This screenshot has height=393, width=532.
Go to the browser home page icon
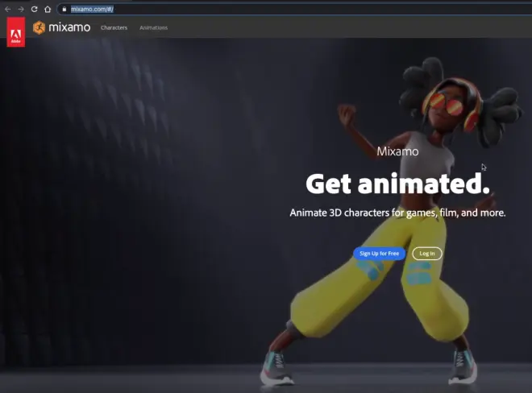[x=48, y=9]
